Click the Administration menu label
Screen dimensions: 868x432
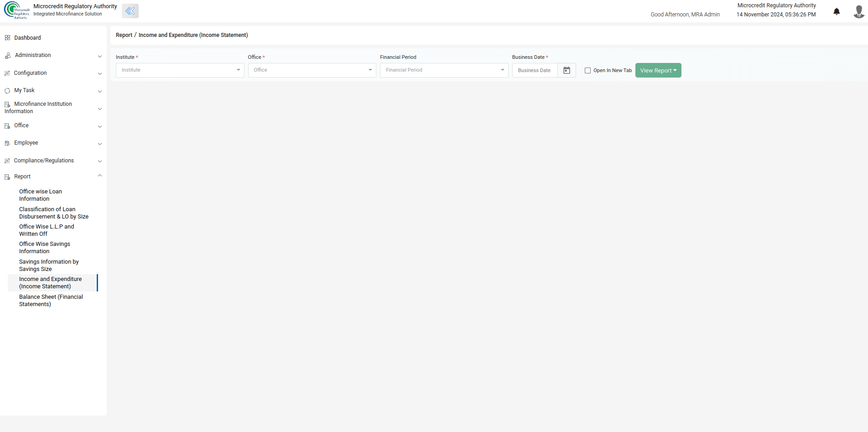33,55
